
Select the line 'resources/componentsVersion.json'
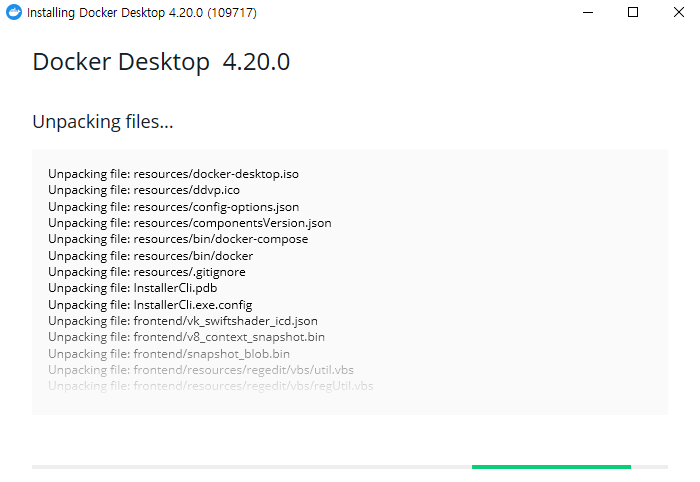(x=190, y=223)
